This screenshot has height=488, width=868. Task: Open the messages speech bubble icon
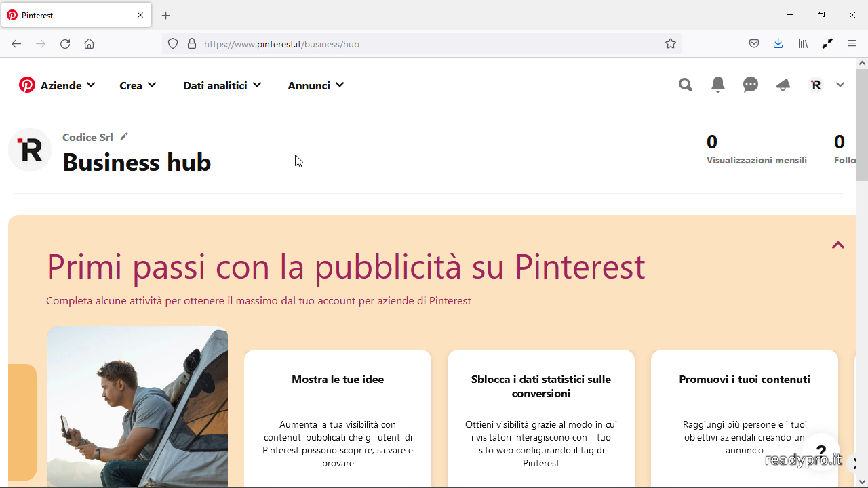(x=750, y=85)
